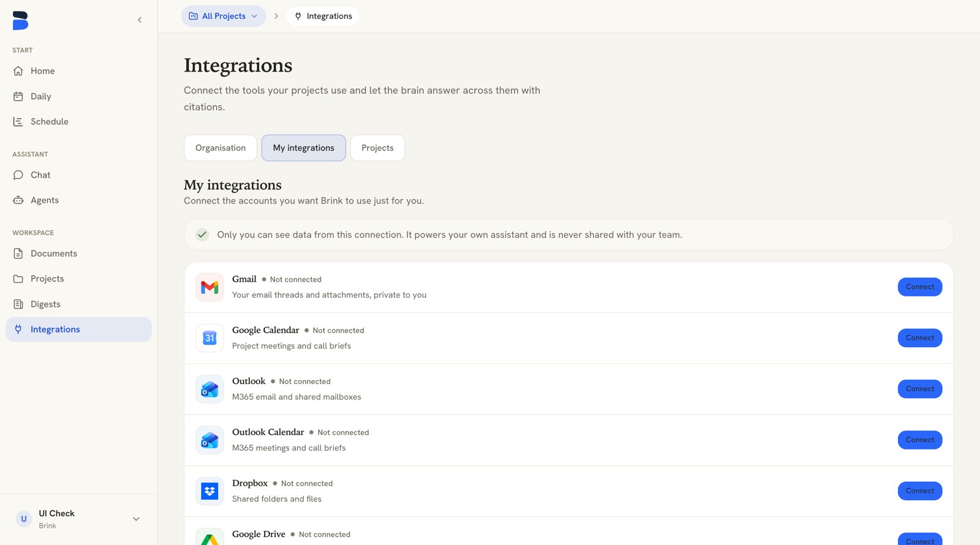Click 'Project meetings and call briefs' text
The width and height of the screenshot is (980, 545).
pos(292,346)
